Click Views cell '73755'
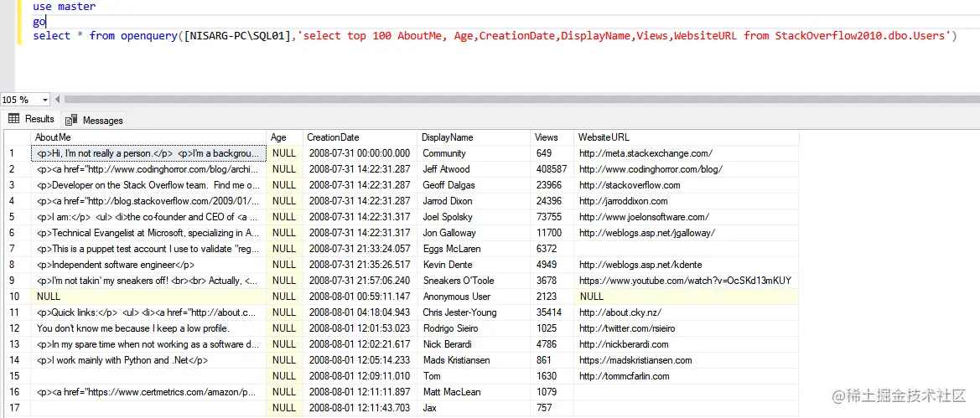980x418 pixels. 552,217
